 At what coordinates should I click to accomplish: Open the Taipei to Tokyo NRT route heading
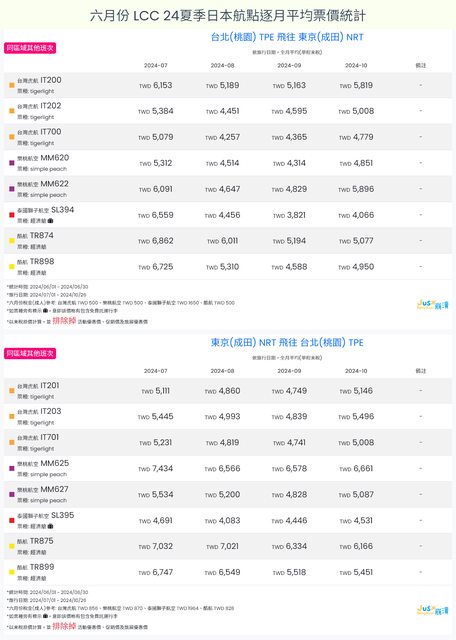click(287, 37)
